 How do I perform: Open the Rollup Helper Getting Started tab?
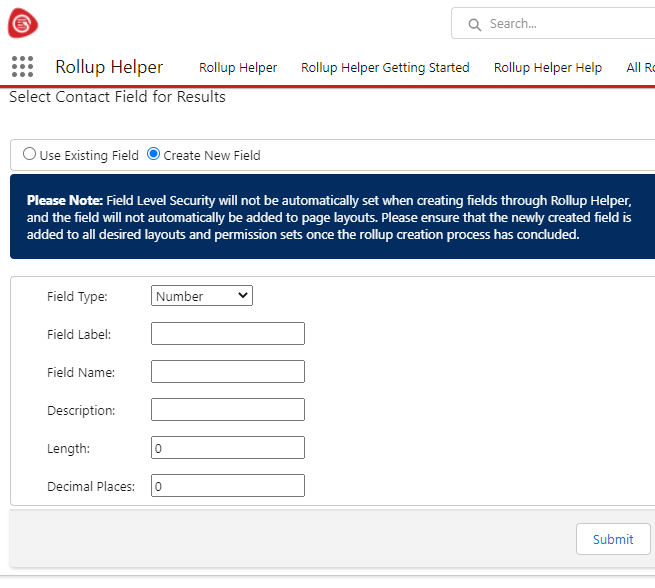(385, 68)
